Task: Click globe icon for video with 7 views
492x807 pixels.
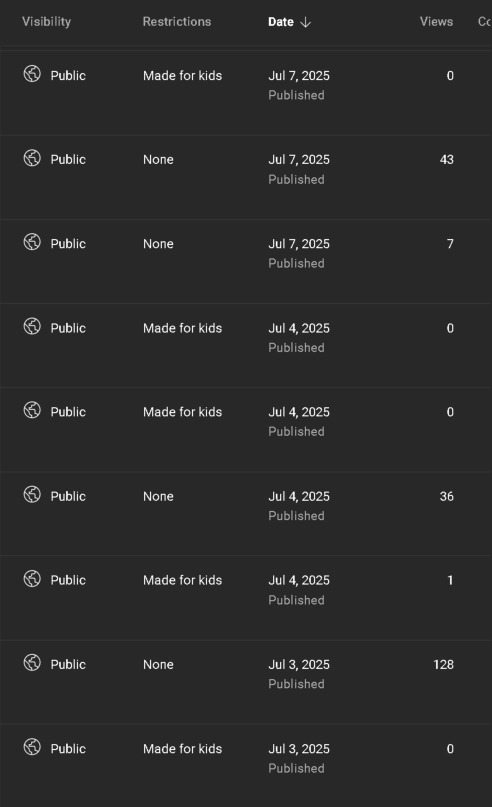Action: (32, 242)
